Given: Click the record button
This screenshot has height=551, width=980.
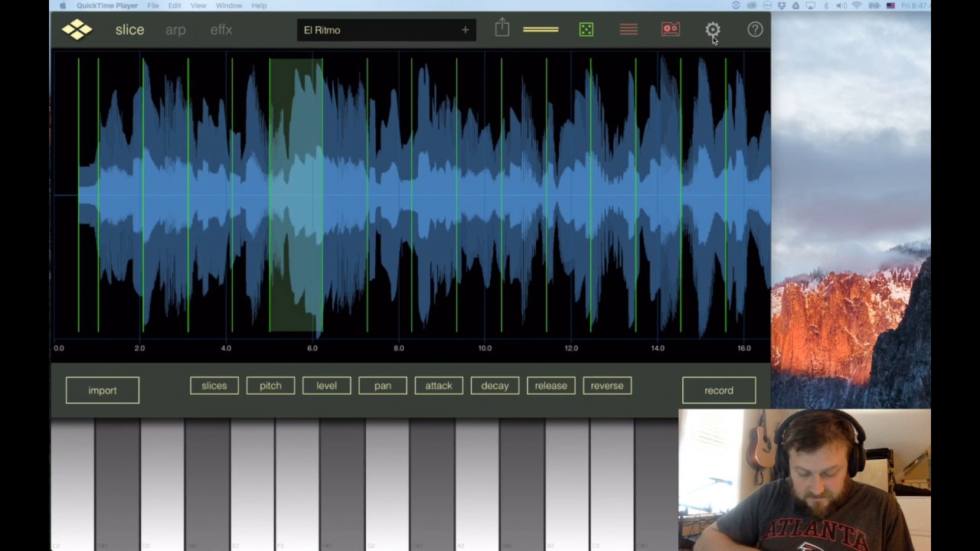Looking at the screenshot, I should [x=719, y=390].
